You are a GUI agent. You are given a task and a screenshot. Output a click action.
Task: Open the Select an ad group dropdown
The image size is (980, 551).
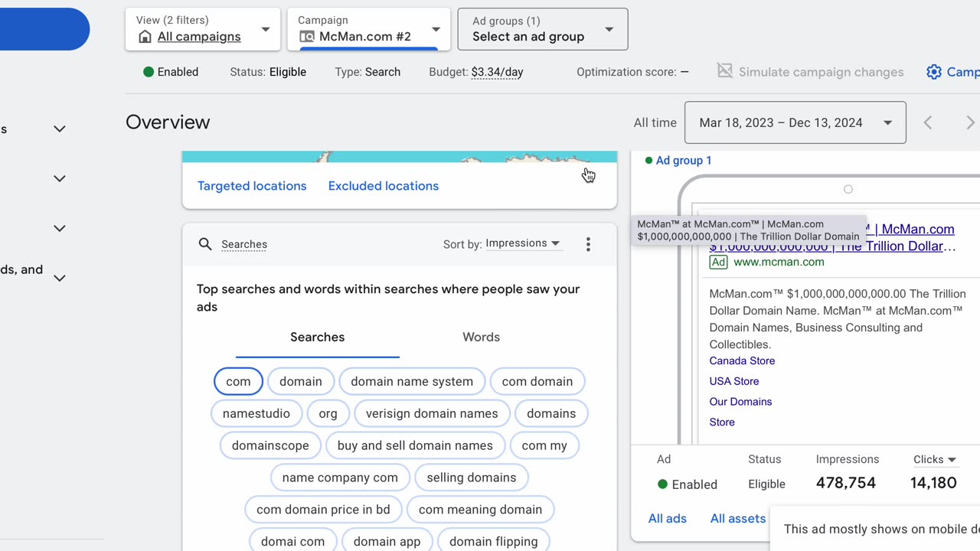543,29
